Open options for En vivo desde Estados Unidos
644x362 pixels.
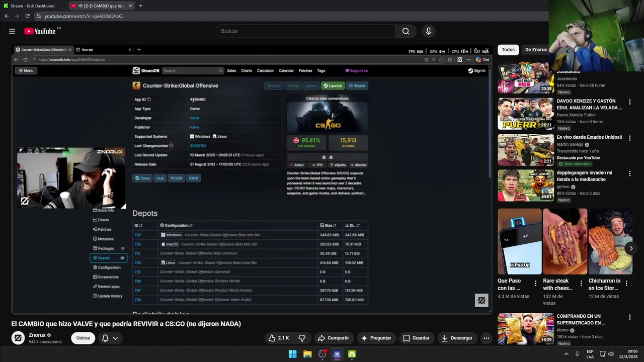click(x=629, y=138)
